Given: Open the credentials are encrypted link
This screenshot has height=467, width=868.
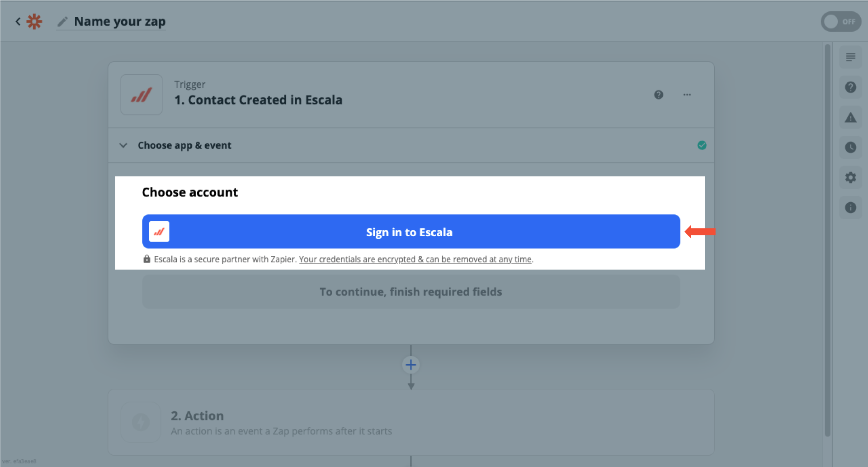Looking at the screenshot, I should pyautogui.click(x=415, y=259).
